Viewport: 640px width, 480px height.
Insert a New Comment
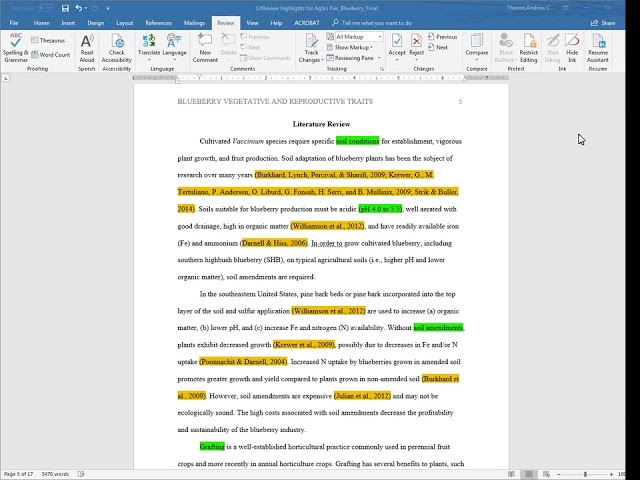tap(205, 48)
